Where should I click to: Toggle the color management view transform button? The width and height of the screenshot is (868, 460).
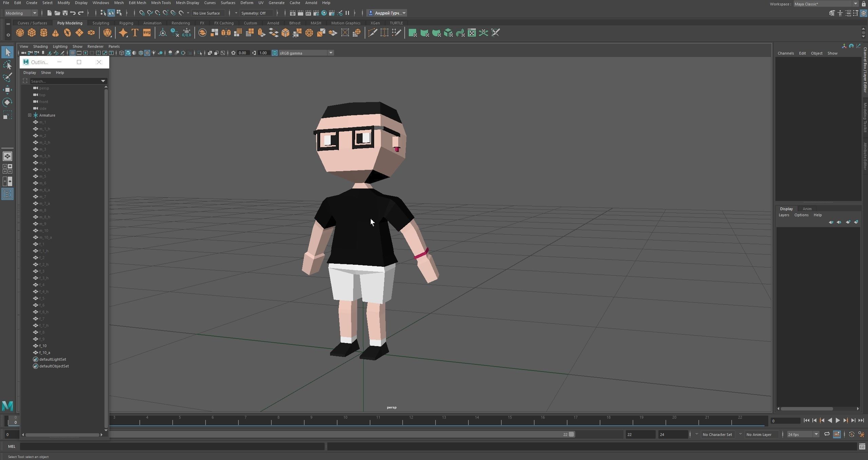(x=274, y=53)
